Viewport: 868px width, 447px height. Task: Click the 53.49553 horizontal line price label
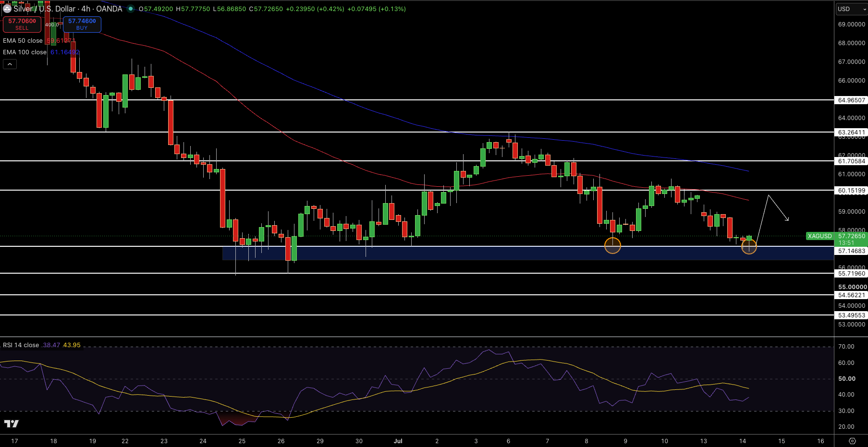pyautogui.click(x=852, y=315)
